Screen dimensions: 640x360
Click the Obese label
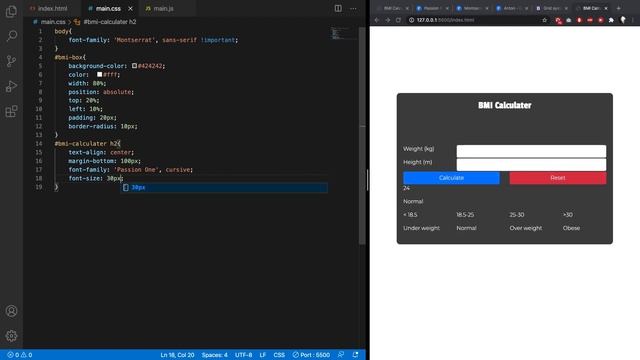[x=571, y=228]
